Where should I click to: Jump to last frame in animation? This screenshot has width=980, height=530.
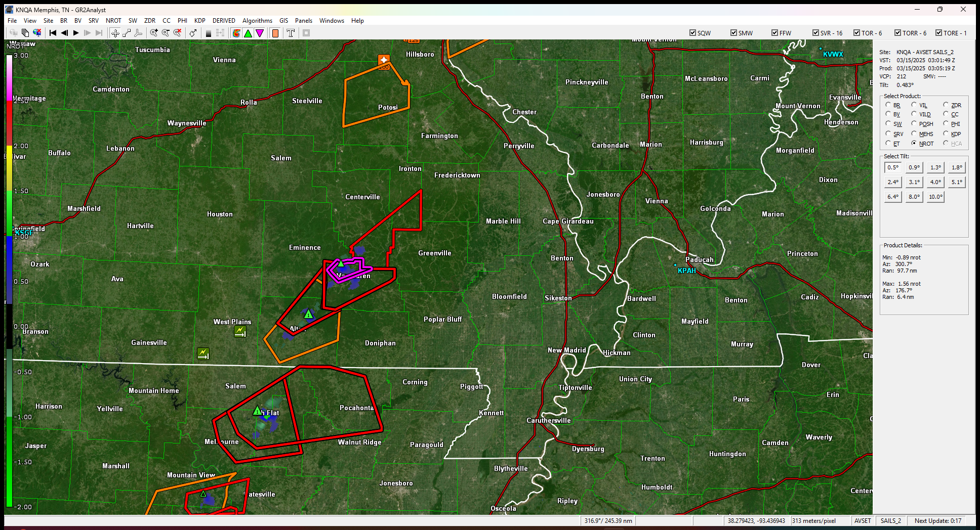[99, 33]
